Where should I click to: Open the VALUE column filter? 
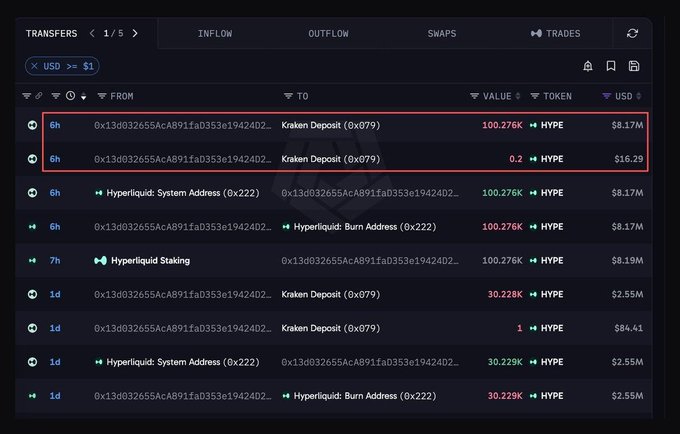(x=474, y=96)
